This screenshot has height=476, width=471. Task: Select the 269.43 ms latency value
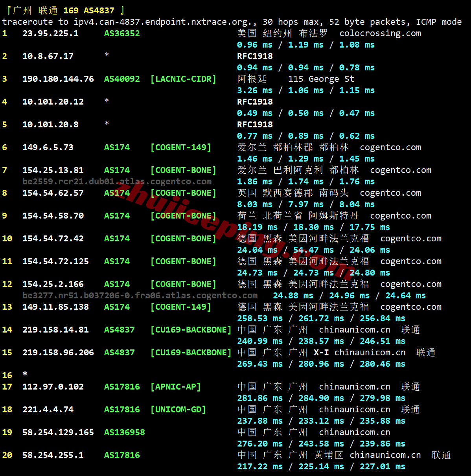260,364
